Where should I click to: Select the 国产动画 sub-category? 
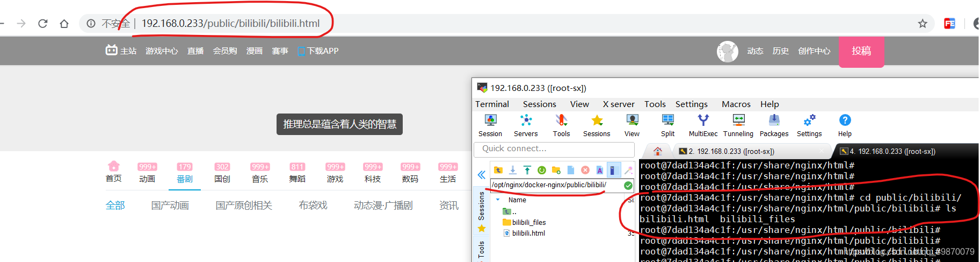click(170, 205)
